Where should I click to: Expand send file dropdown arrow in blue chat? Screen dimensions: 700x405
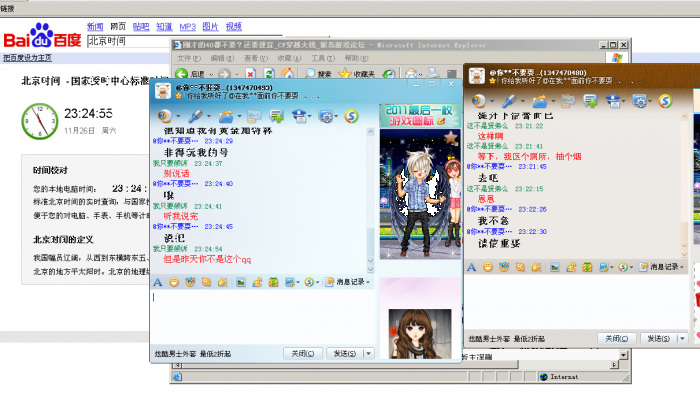click(239, 117)
